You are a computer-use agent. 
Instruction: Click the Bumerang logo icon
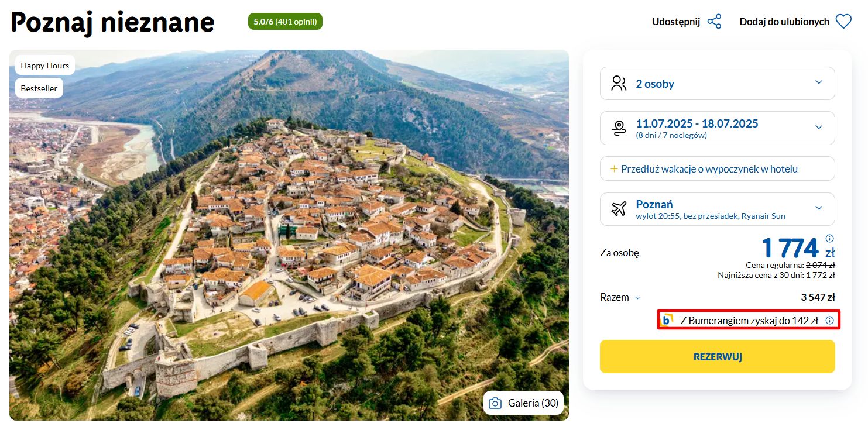(667, 320)
